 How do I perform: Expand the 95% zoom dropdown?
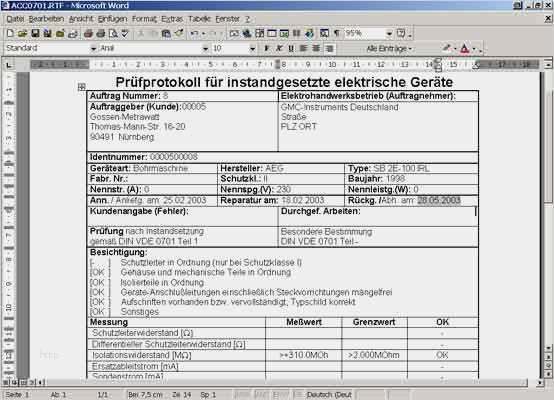tap(389, 34)
